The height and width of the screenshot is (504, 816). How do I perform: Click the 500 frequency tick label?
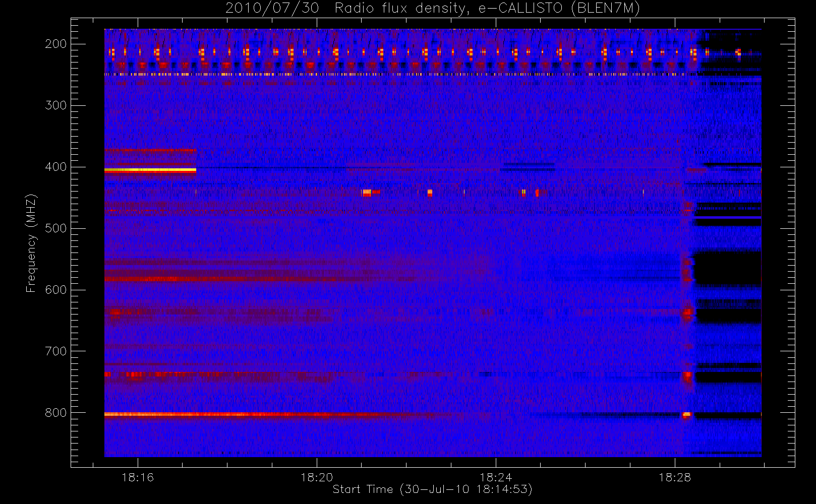[x=56, y=228]
